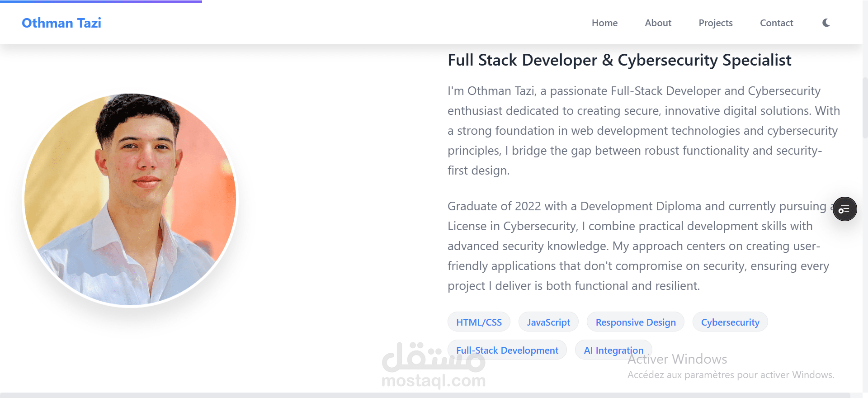Go to the About section
This screenshot has width=868, height=398.
point(658,23)
